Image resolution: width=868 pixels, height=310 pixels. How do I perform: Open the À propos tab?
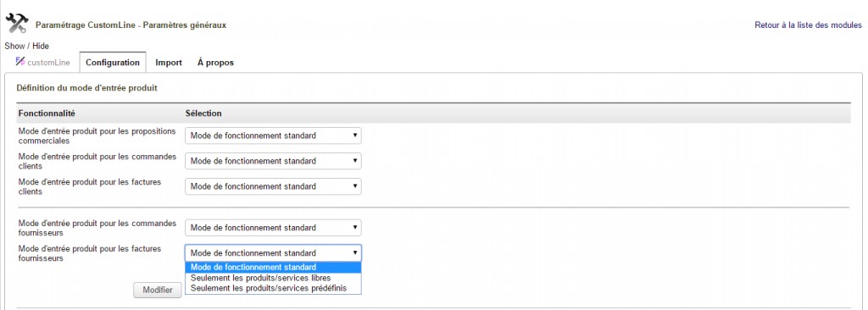point(215,63)
